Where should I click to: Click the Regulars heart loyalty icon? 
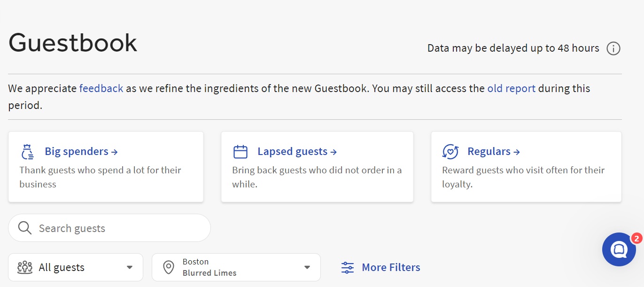[x=450, y=152]
